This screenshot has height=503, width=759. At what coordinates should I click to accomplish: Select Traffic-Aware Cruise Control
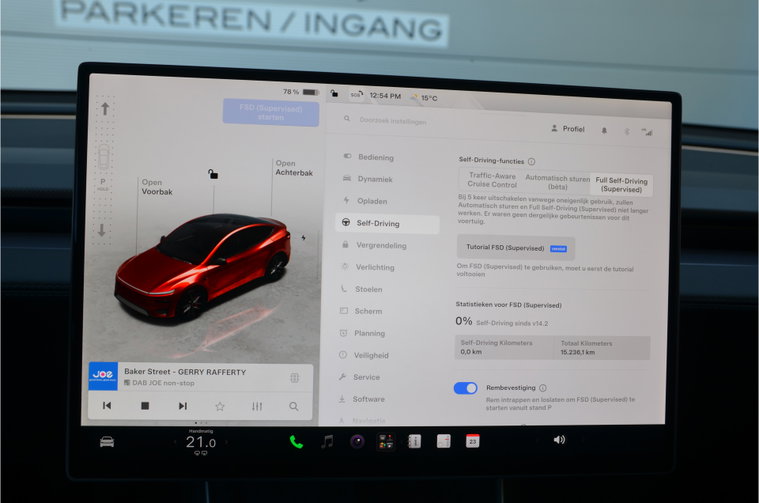[x=492, y=180]
